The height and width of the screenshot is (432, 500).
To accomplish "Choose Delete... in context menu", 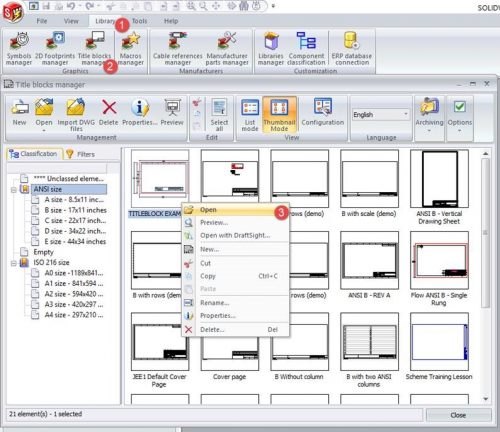I will [x=235, y=330].
